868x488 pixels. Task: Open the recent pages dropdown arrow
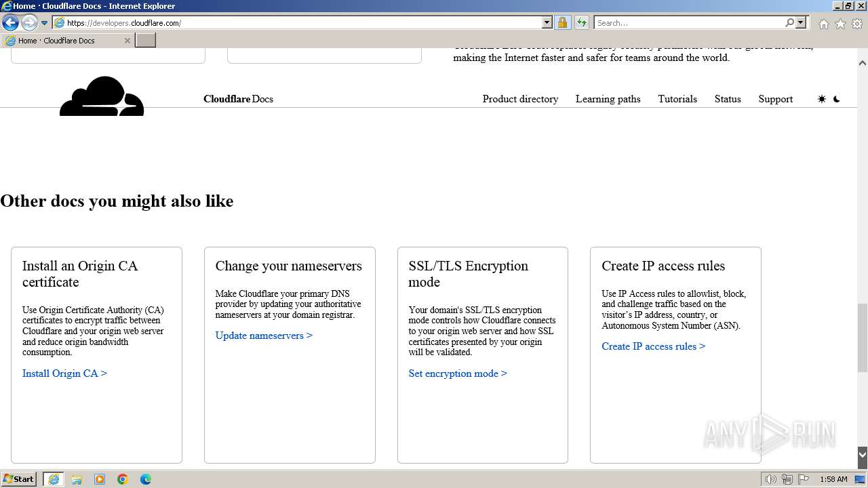coord(44,23)
